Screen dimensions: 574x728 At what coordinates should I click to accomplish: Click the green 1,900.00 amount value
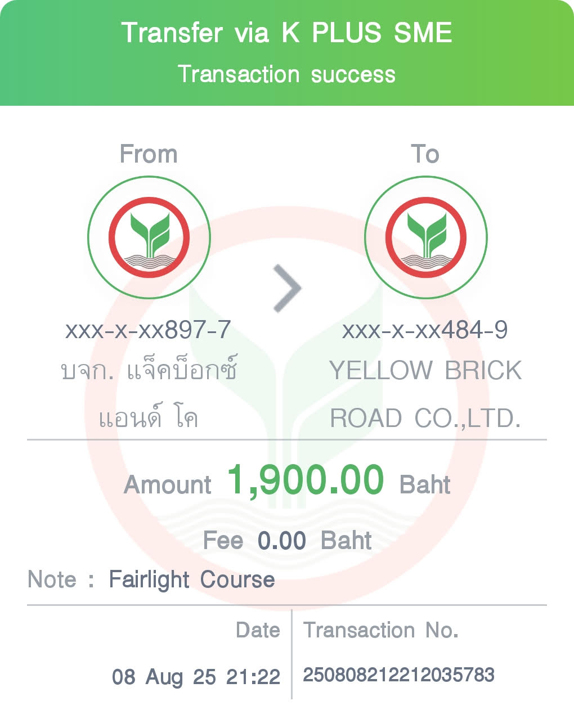pyautogui.click(x=306, y=480)
